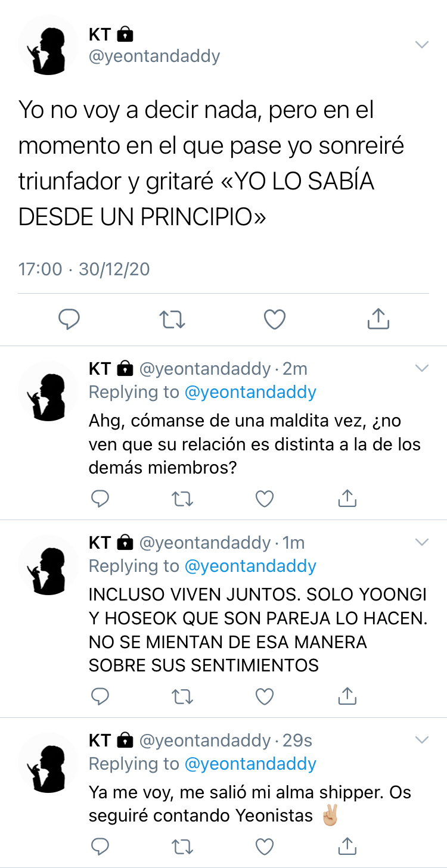Viewport: 447px width, 868px height.
Task: Share the main tweet
Action: (378, 319)
